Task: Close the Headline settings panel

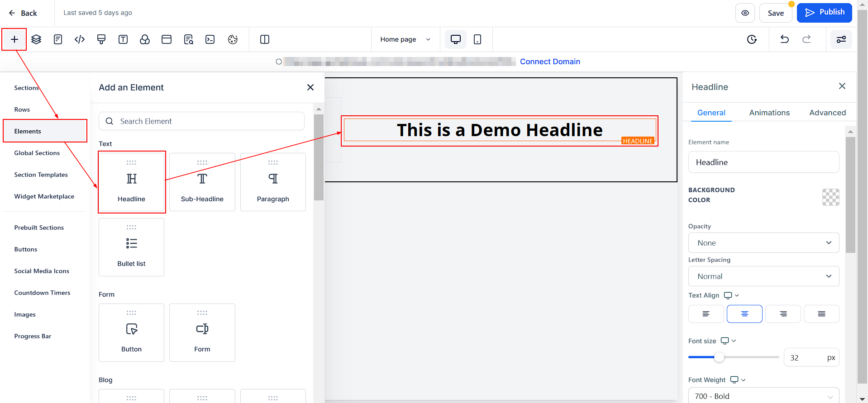Action: (842, 86)
